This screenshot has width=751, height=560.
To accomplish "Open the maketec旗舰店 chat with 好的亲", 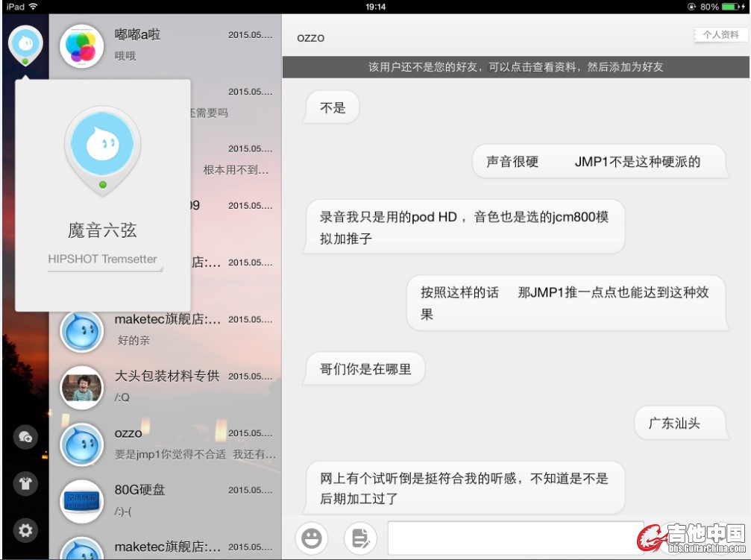I will coord(166,330).
